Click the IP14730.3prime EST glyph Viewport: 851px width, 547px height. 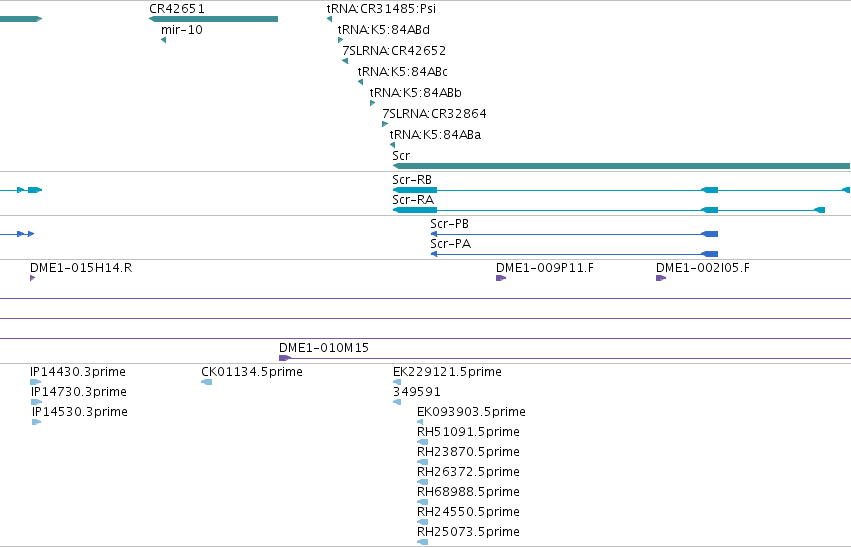click(36, 402)
